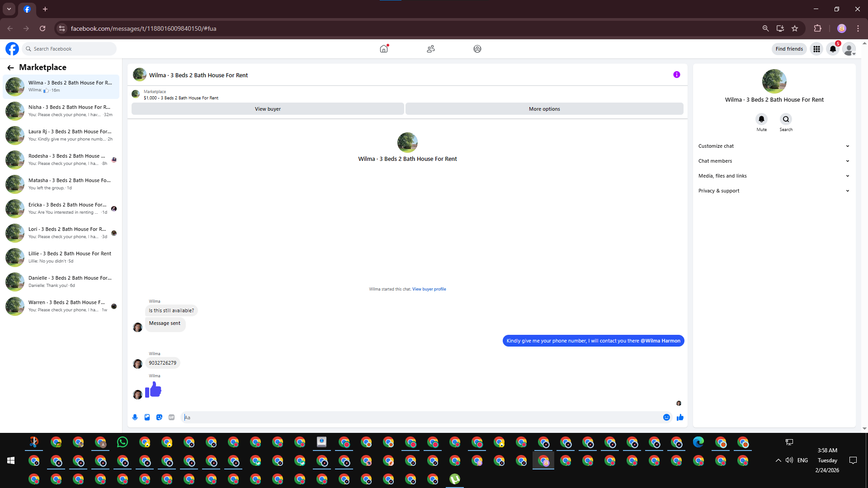Go to the Facebook Home tab
The width and height of the screenshot is (868, 488).
tap(384, 49)
